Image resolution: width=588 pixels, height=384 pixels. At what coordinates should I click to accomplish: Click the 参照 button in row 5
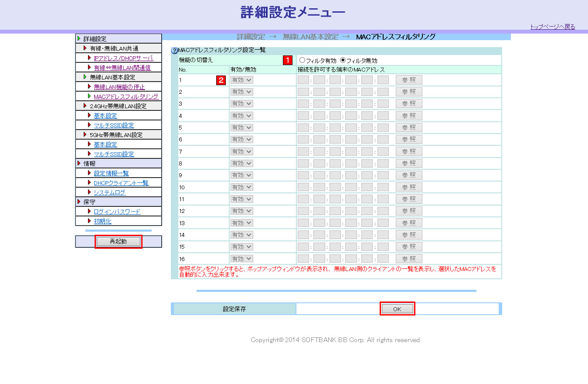409,127
